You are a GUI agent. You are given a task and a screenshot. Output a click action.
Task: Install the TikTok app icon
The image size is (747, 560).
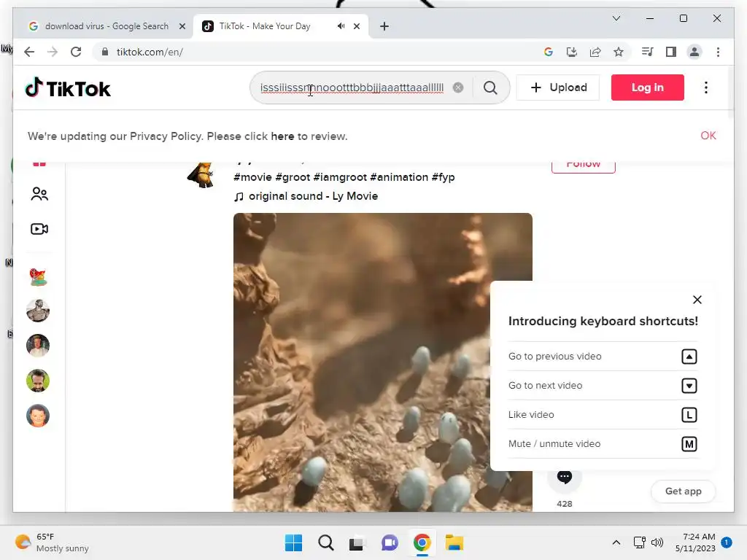[x=572, y=52]
